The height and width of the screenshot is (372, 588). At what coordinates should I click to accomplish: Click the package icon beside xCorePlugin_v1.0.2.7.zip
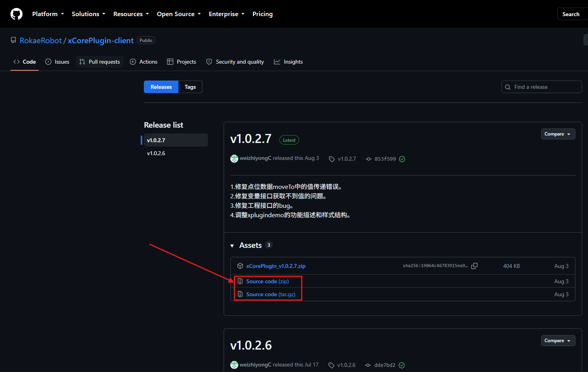coord(240,266)
